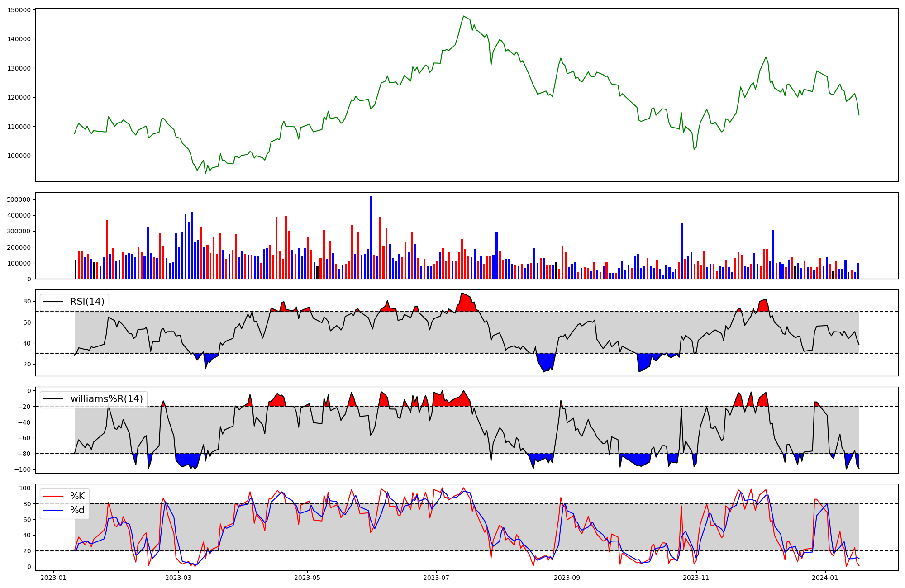Click the 2023-07 x-axis date label
This screenshot has height=588, width=905.
tap(436, 578)
